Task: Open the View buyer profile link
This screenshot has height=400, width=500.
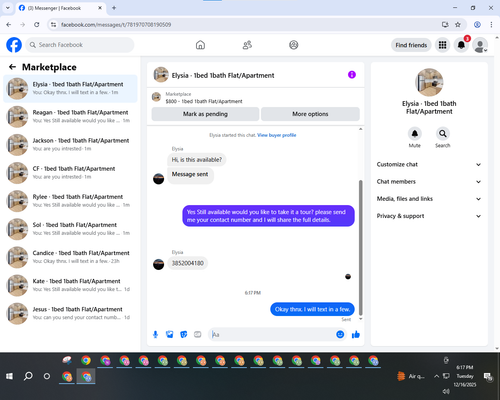Action: tap(277, 135)
